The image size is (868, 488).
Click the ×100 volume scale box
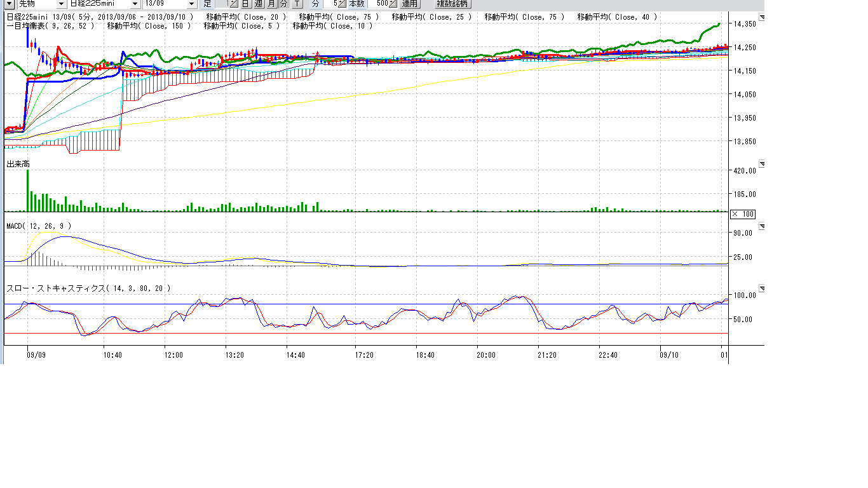pos(743,214)
